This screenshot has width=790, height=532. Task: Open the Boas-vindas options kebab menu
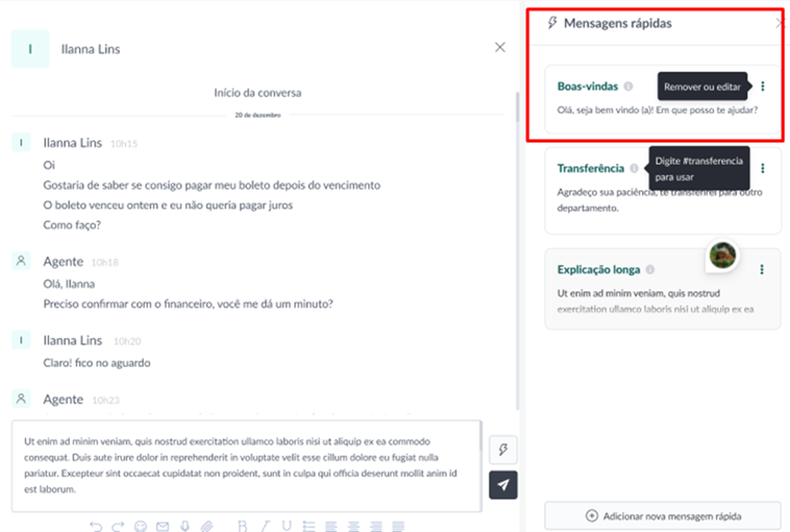coord(762,86)
